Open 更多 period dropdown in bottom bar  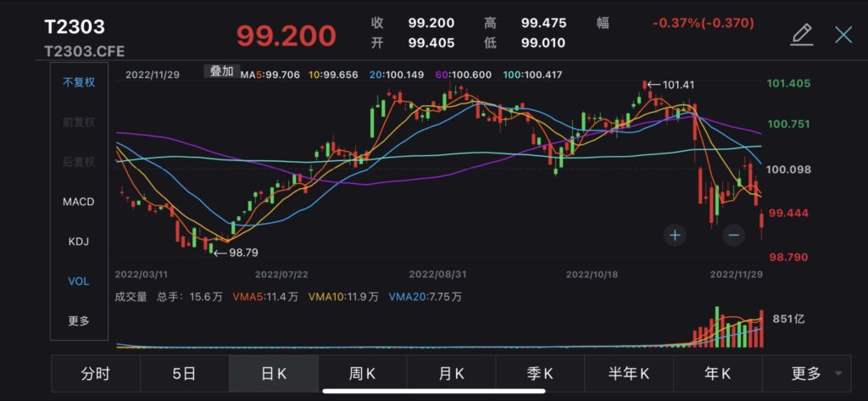tap(807, 374)
